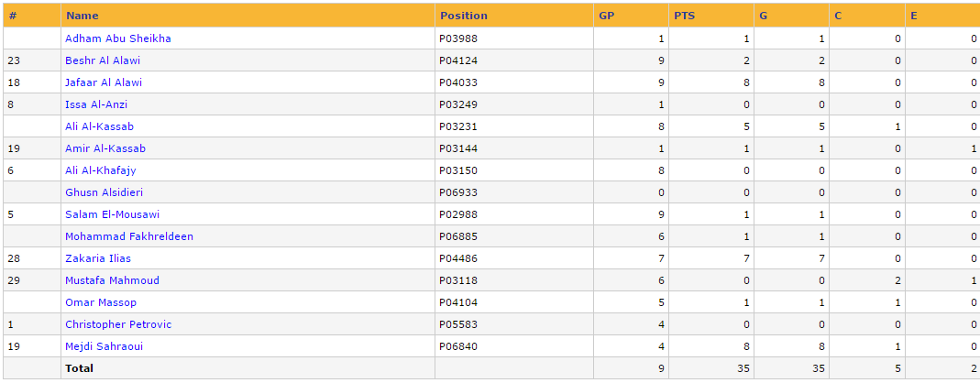980x383 pixels.
Task: Open Mejdi Sahraoui player link
Action: pos(104,346)
